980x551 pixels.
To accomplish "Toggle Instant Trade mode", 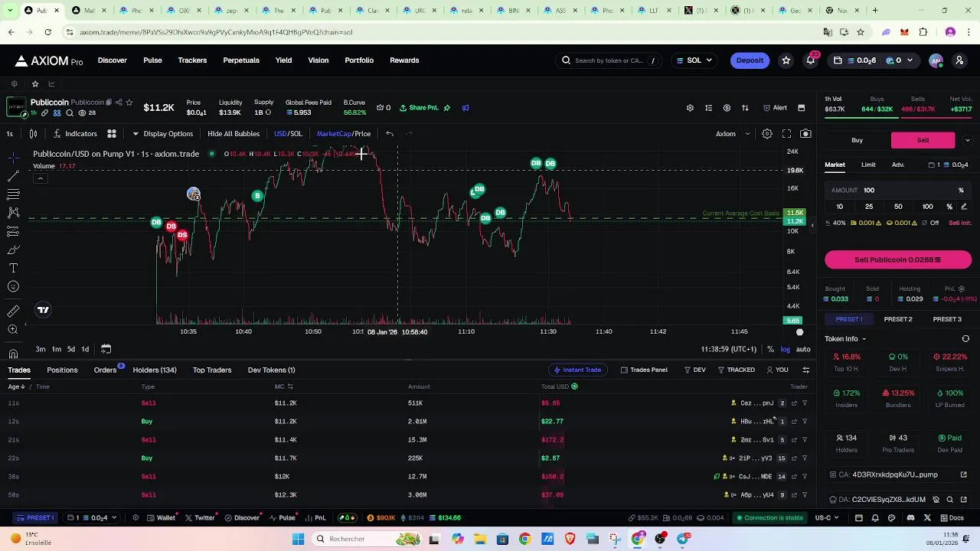I will pyautogui.click(x=577, y=370).
